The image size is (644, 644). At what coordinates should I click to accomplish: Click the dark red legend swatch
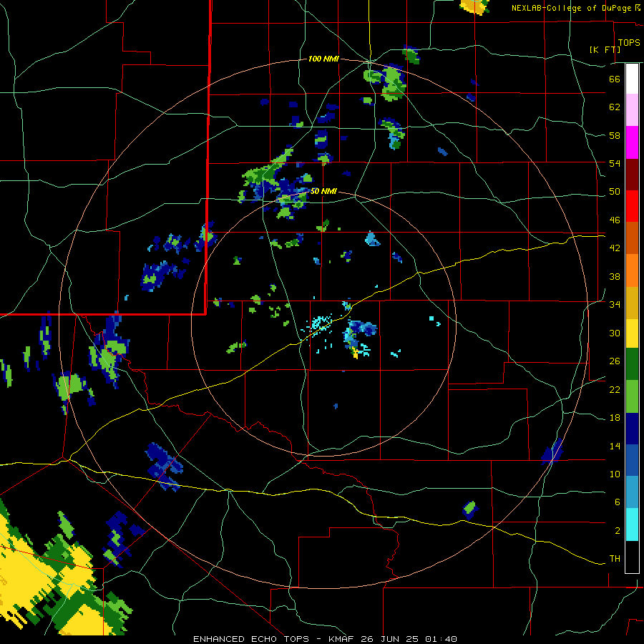tap(632, 175)
